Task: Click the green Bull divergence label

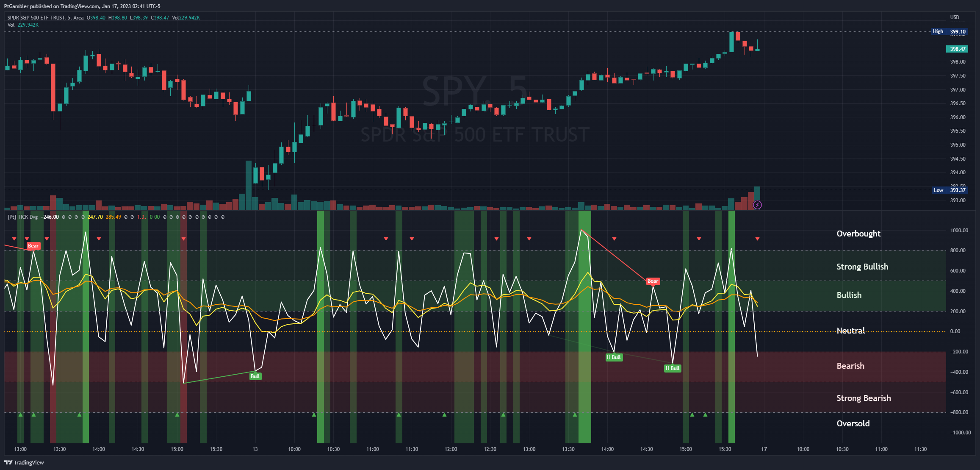Action: pyautogui.click(x=255, y=376)
